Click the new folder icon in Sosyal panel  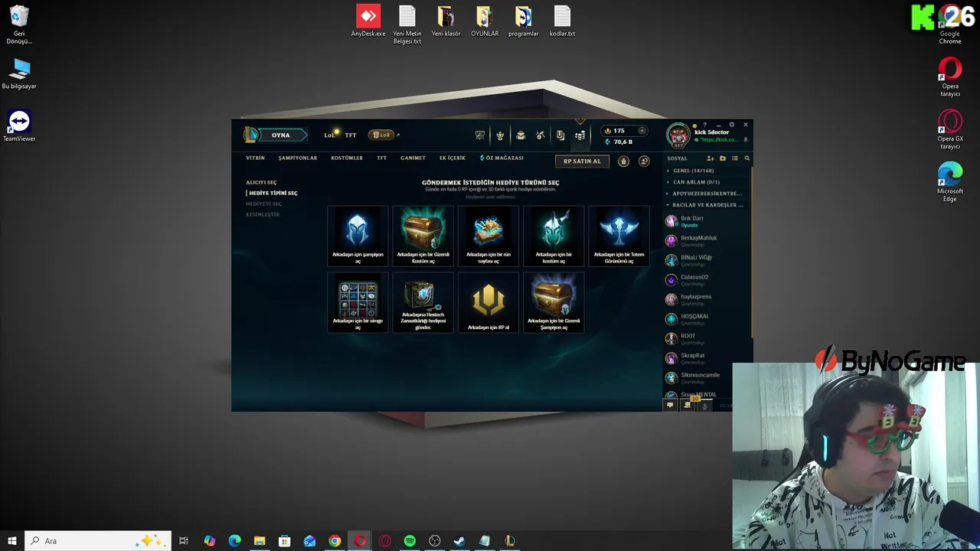tap(722, 158)
